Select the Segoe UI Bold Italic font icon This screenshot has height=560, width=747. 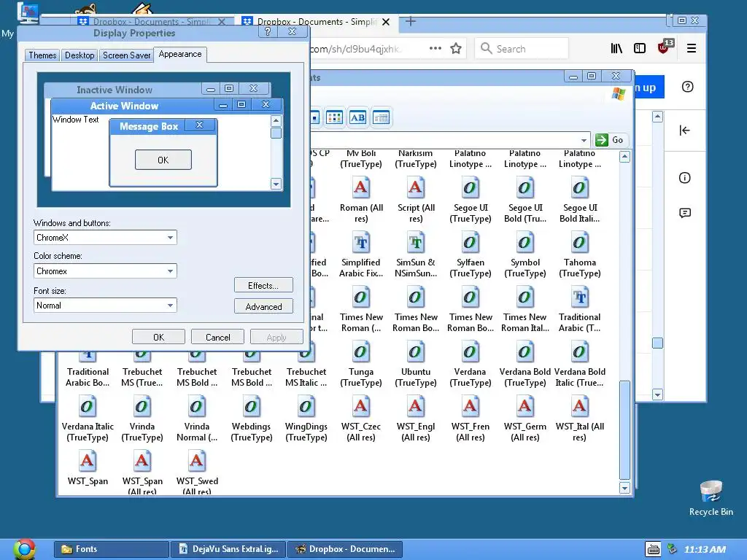[579, 187]
